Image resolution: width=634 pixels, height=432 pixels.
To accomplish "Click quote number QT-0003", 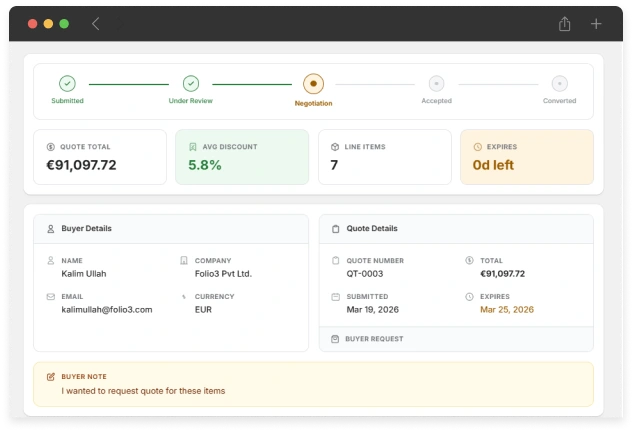I will pos(364,274).
